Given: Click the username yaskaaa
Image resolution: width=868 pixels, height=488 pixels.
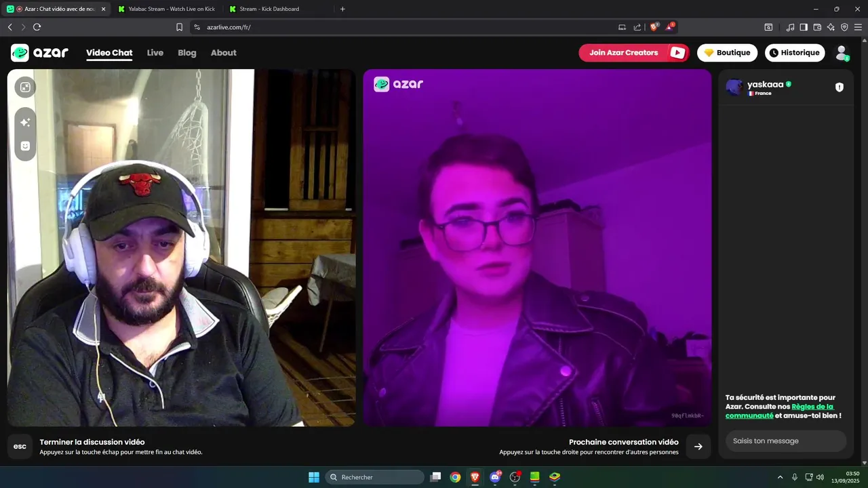Looking at the screenshot, I should 765,85.
